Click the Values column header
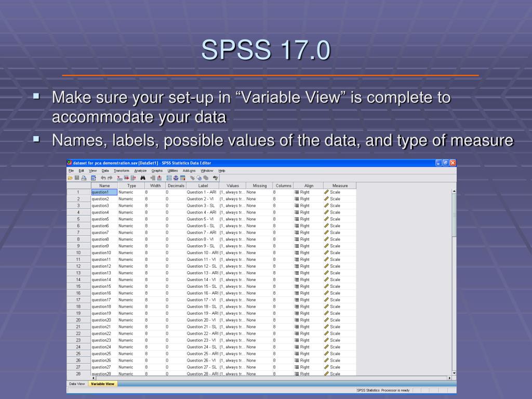The width and height of the screenshot is (532, 399). (x=233, y=185)
